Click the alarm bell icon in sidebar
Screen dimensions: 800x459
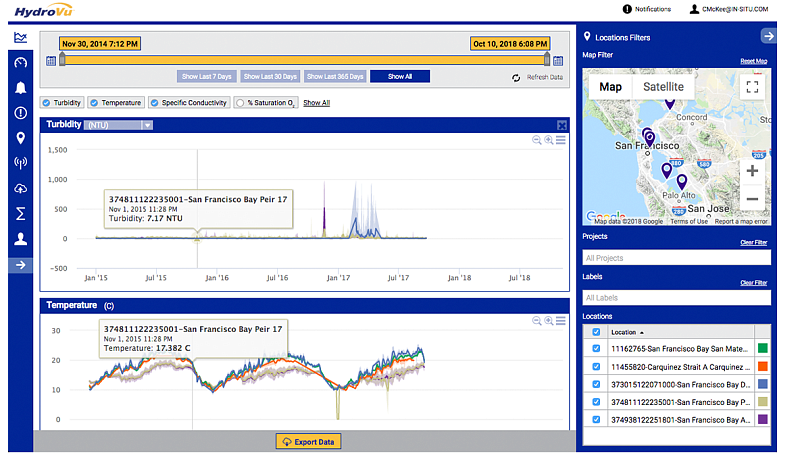[20, 87]
